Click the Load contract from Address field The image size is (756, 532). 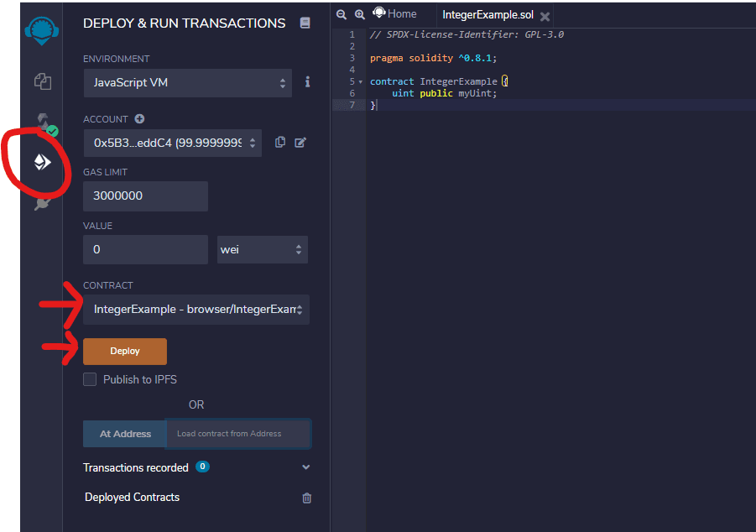coord(238,434)
